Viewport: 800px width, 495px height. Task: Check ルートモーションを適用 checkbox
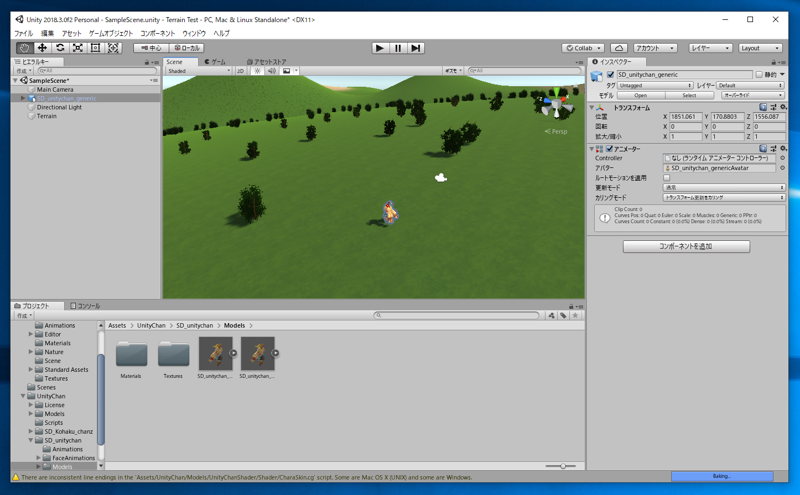[666, 178]
